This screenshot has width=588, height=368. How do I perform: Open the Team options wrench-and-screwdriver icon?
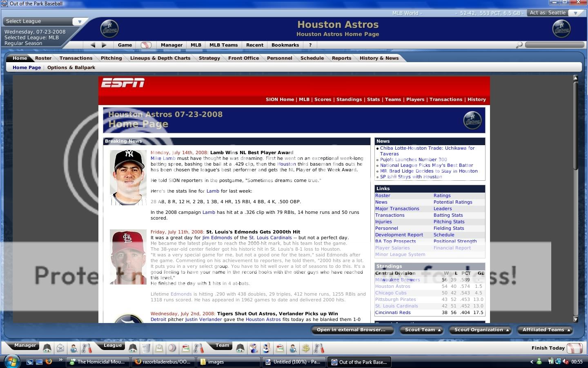(320, 348)
